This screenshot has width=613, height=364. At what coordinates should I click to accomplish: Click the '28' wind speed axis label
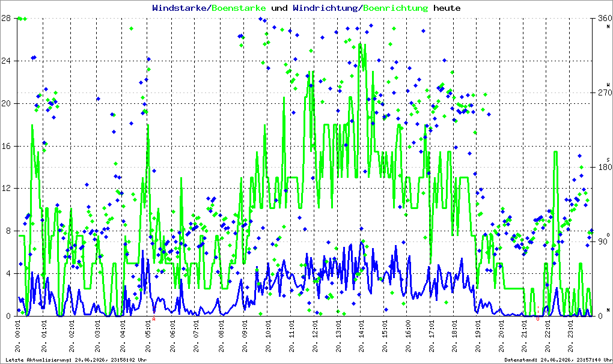pyautogui.click(x=6, y=18)
